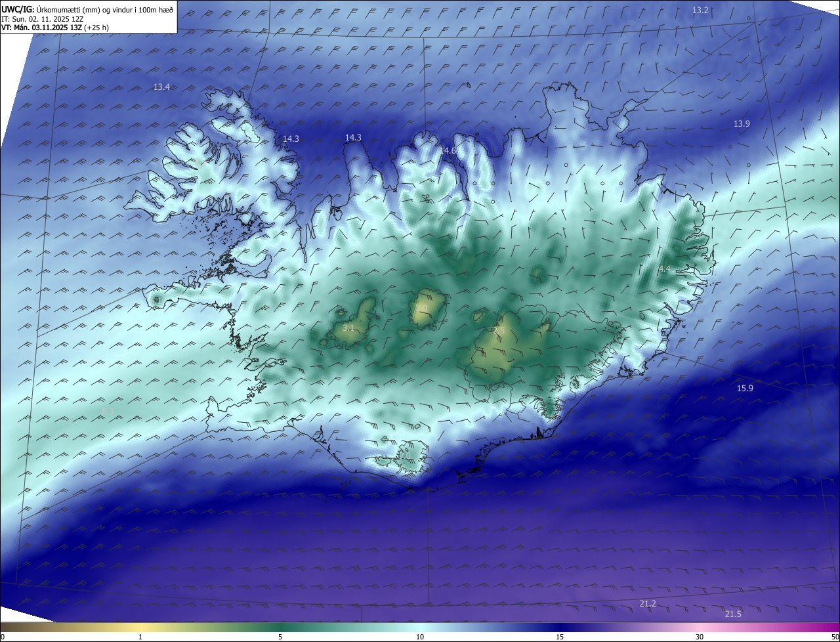
Task: Click the 8.3 value label
Action: pyautogui.click(x=108, y=411)
